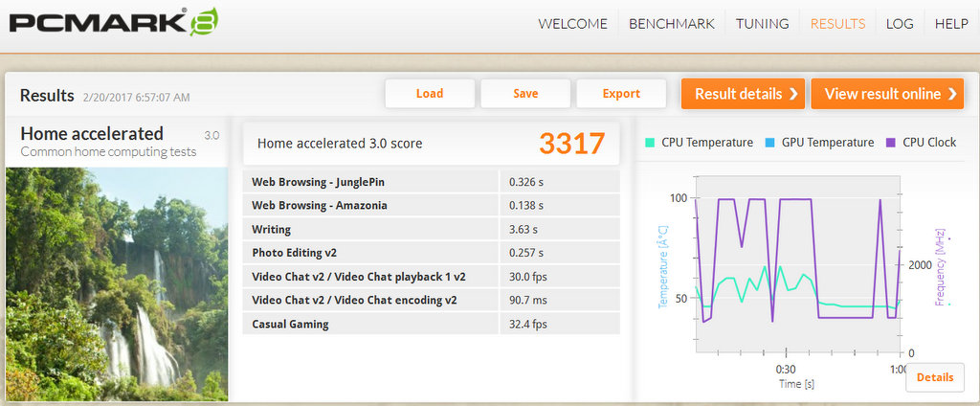Image resolution: width=980 pixels, height=406 pixels.
Task: Select Video Chat encoding v2 row
Action: (x=432, y=301)
